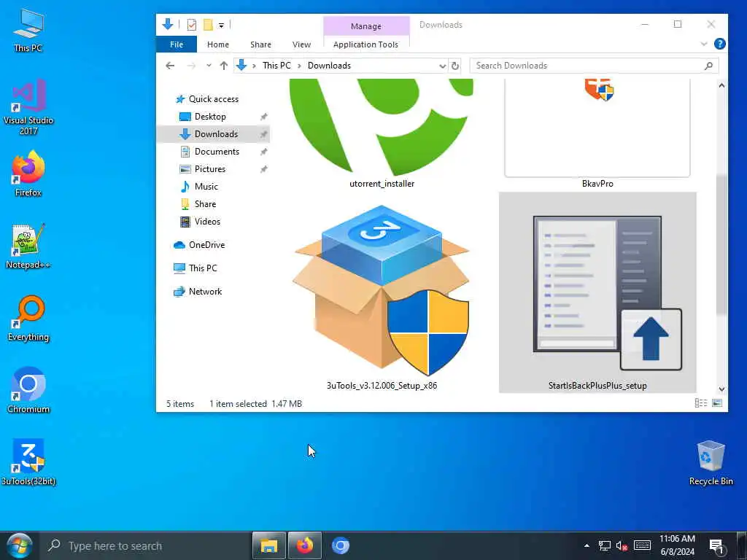The height and width of the screenshot is (560, 747).
Task: Unpin Desktop pin icon in Quick access
Action: (263, 117)
